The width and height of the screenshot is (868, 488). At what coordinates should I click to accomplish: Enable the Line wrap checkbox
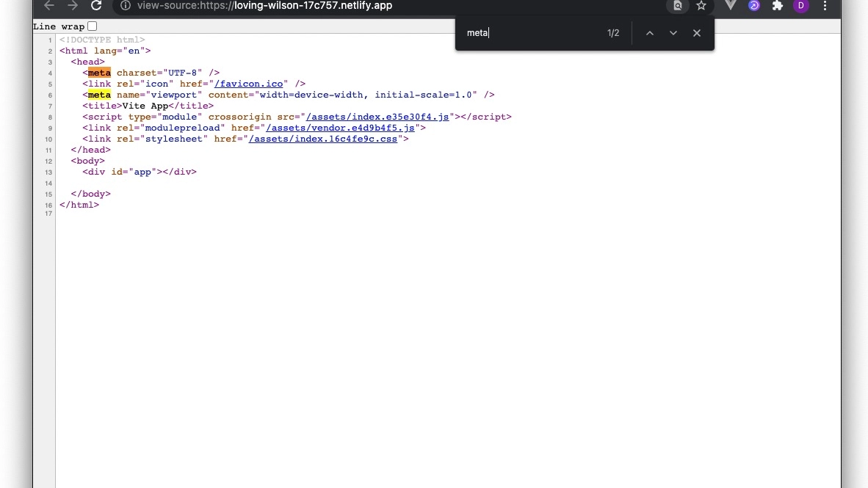pyautogui.click(x=91, y=26)
